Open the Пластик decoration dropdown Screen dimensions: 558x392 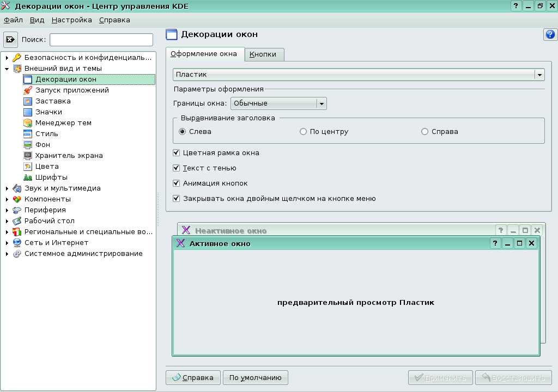pyautogui.click(x=538, y=75)
